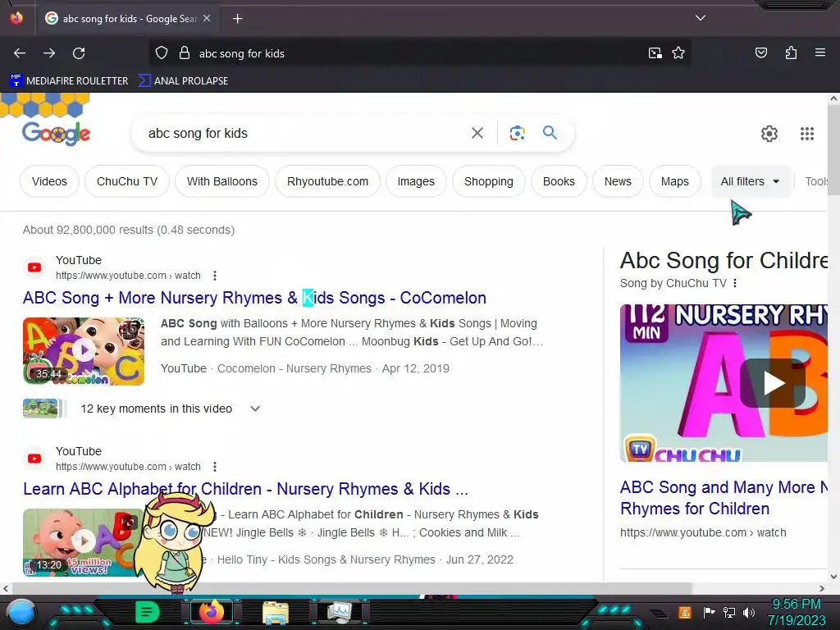Image resolution: width=840 pixels, height=630 pixels.
Task: Click the browser Back arrow
Action: tap(20, 53)
